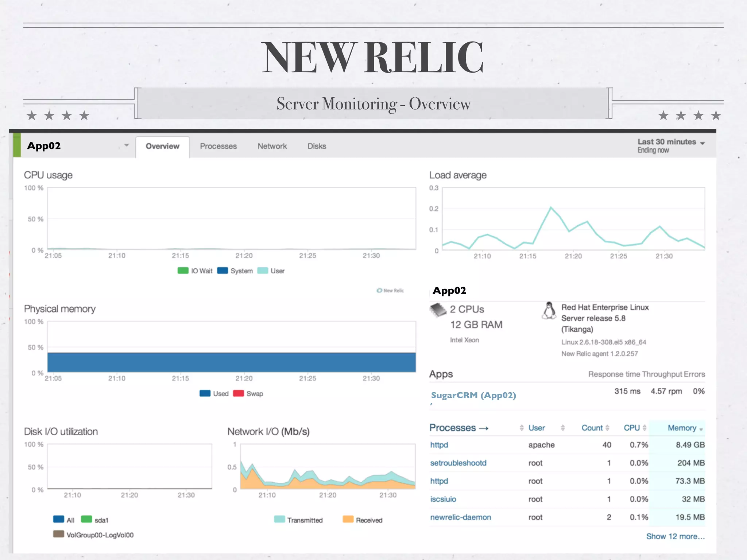
Task: Click the New Relic logo watermark
Action: click(390, 291)
